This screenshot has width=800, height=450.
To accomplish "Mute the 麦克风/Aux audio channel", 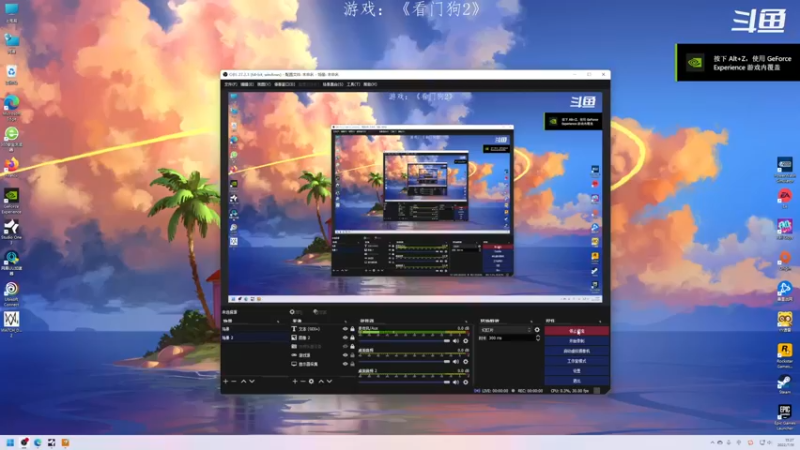I will pos(456,341).
